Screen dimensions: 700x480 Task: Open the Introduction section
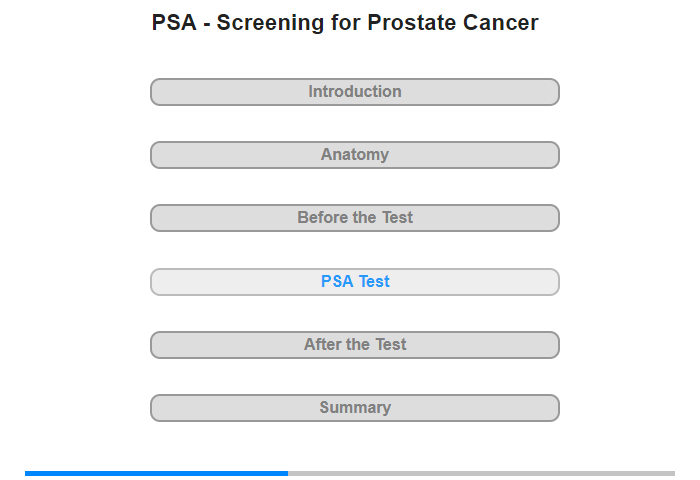click(355, 92)
